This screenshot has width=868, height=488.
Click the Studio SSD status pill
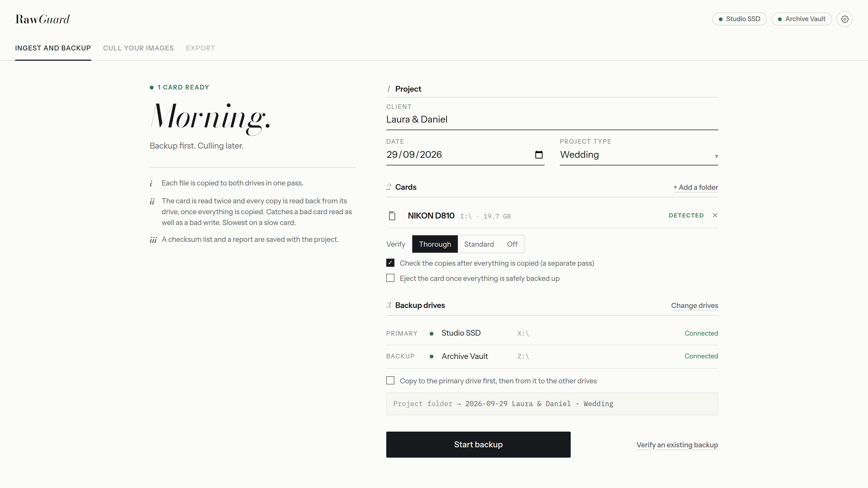click(739, 19)
